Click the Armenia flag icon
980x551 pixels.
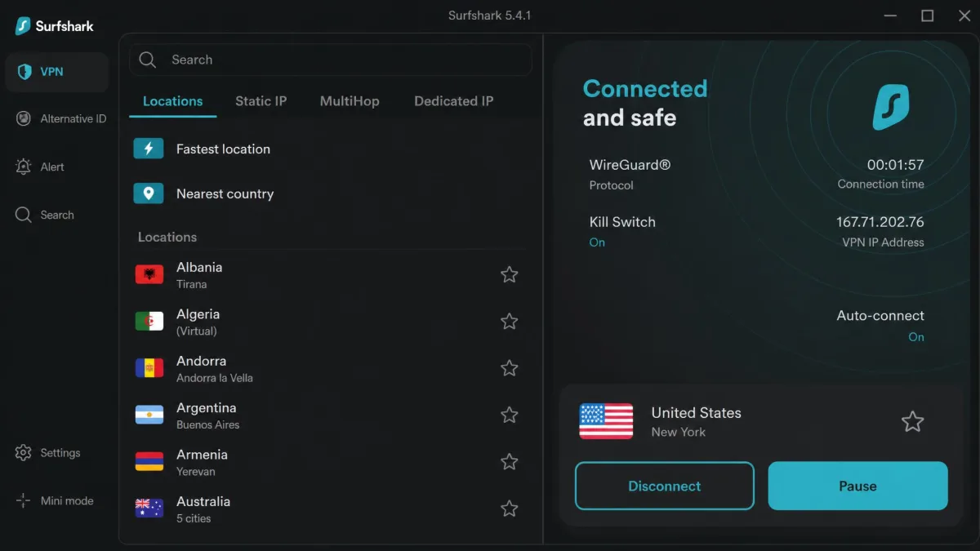point(149,461)
